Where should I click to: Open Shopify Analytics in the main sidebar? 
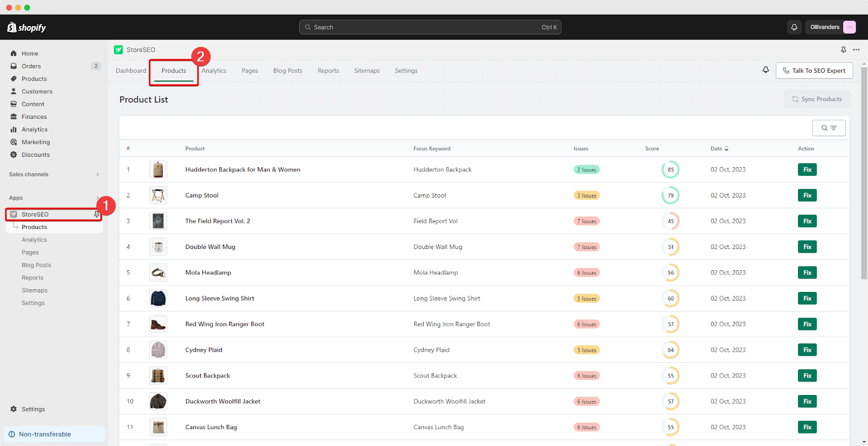pos(35,130)
